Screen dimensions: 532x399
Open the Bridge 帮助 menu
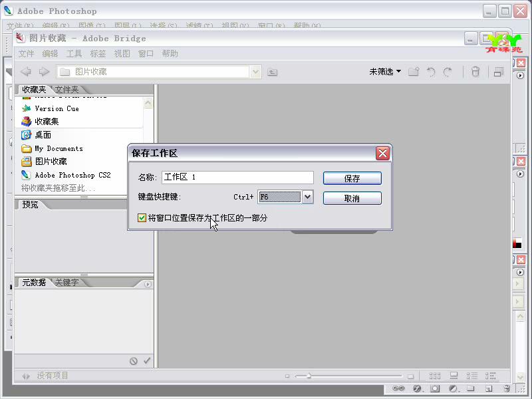[170, 54]
